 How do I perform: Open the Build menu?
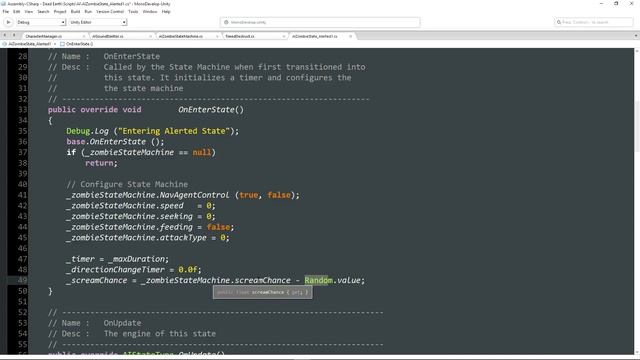point(75,11)
